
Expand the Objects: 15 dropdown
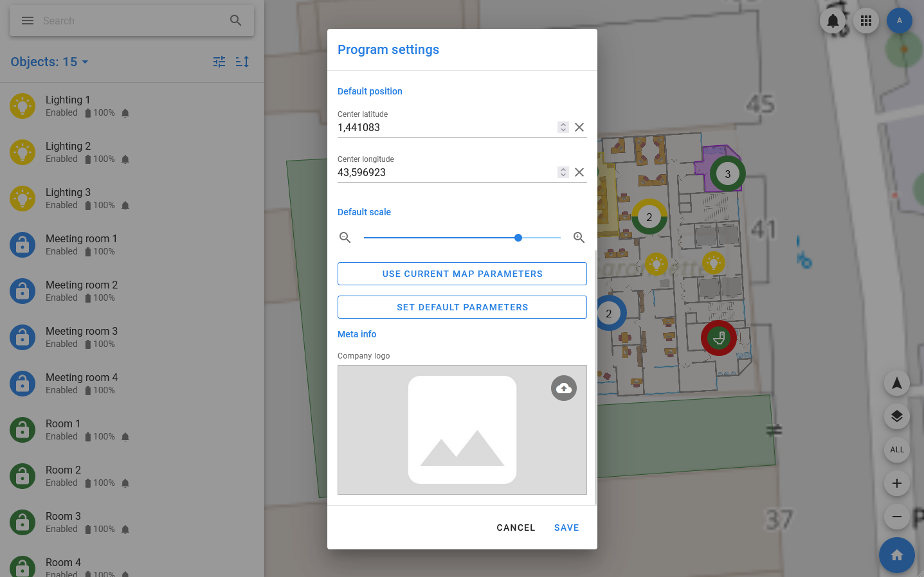[50, 62]
